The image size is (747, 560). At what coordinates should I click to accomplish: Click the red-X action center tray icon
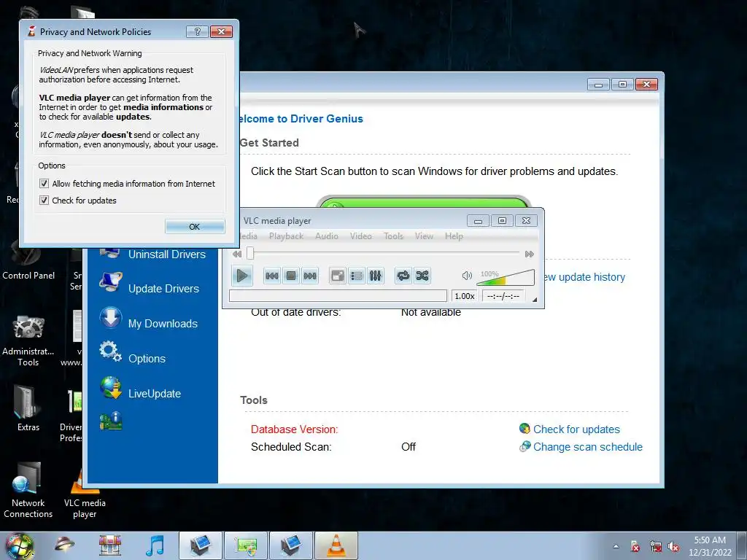635,547
